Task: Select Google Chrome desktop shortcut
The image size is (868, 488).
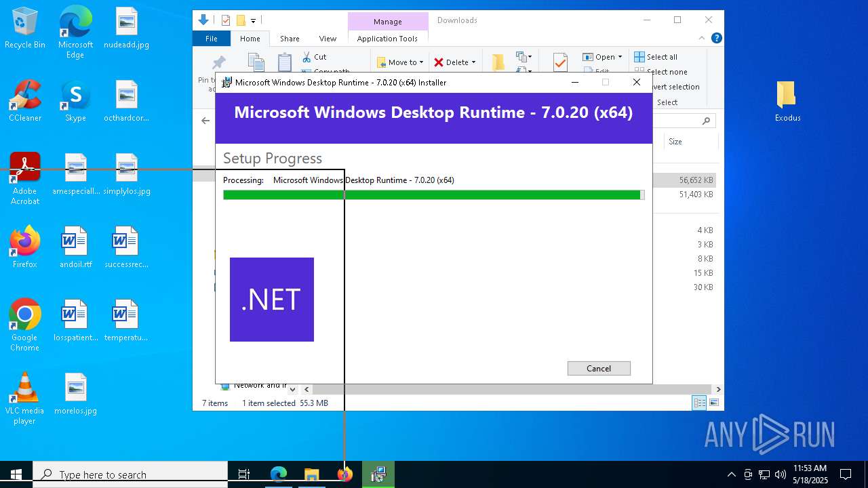Action: tap(25, 325)
